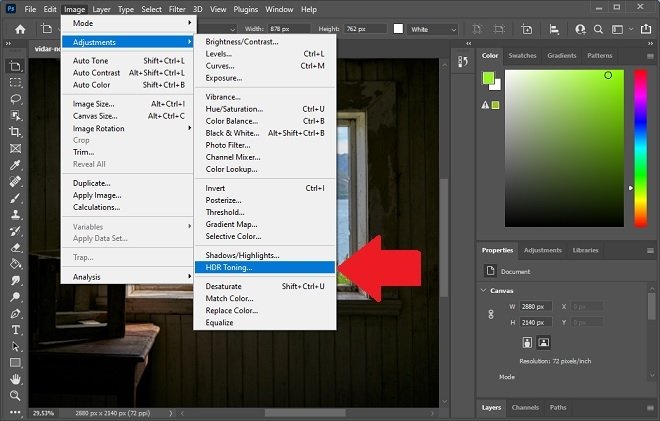Choose Invert command

[x=265, y=188]
